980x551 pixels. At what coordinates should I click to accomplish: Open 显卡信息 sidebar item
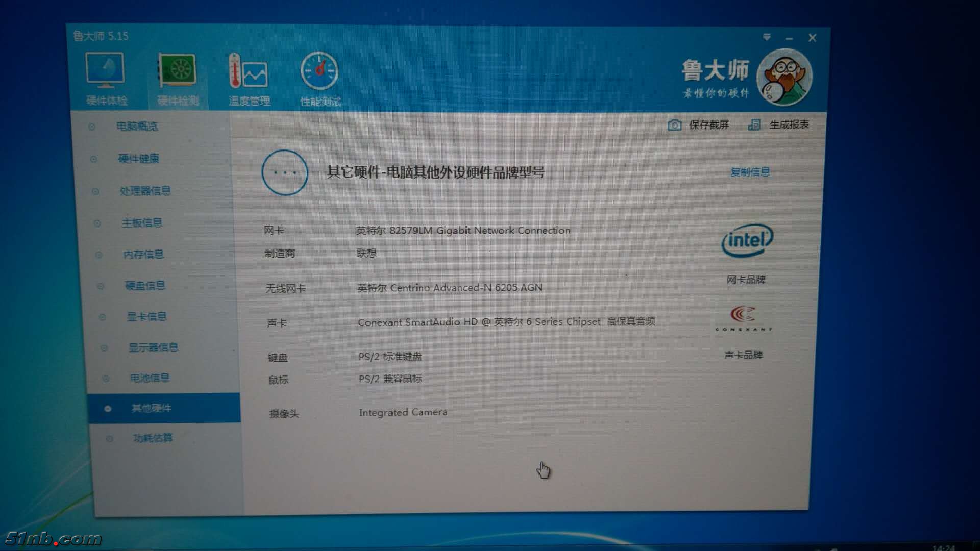146,317
